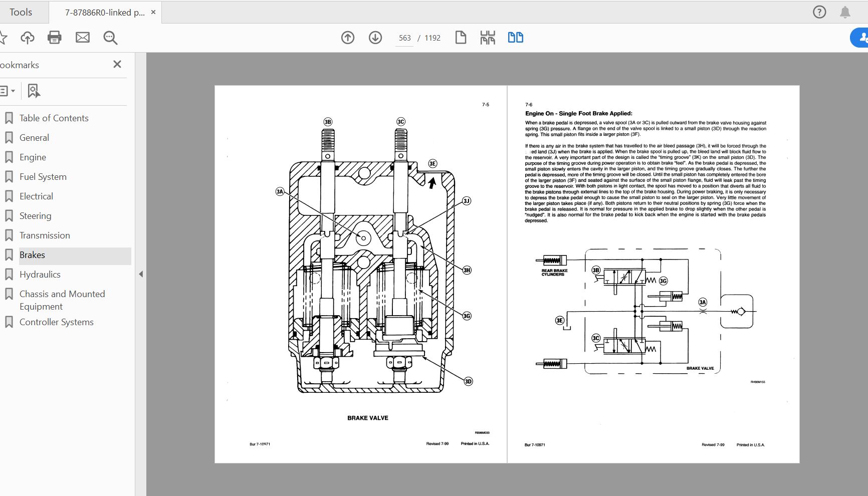Image resolution: width=868 pixels, height=496 pixels.
Task: Locate current bookmark in the panel
Action: click(33, 91)
